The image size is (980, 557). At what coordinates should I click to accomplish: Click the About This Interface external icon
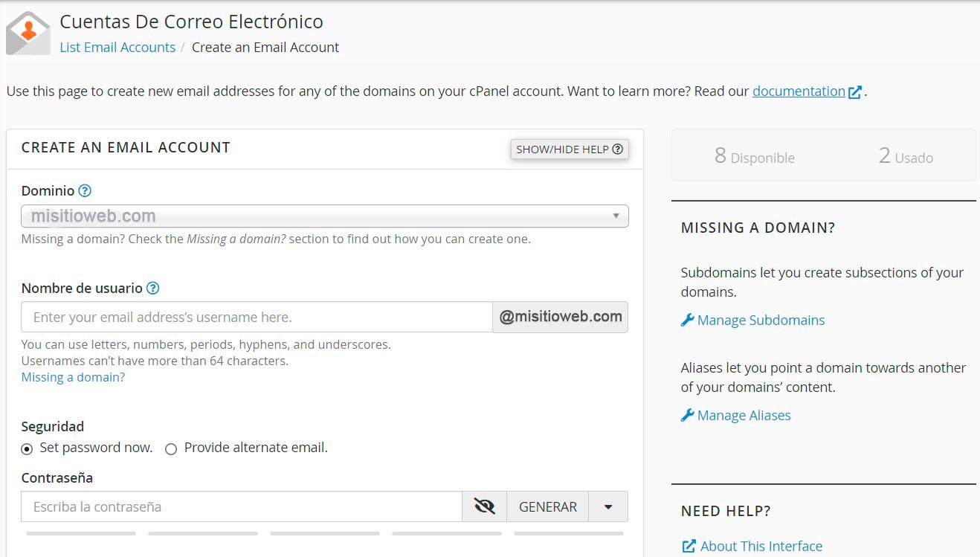tap(689, 547)
